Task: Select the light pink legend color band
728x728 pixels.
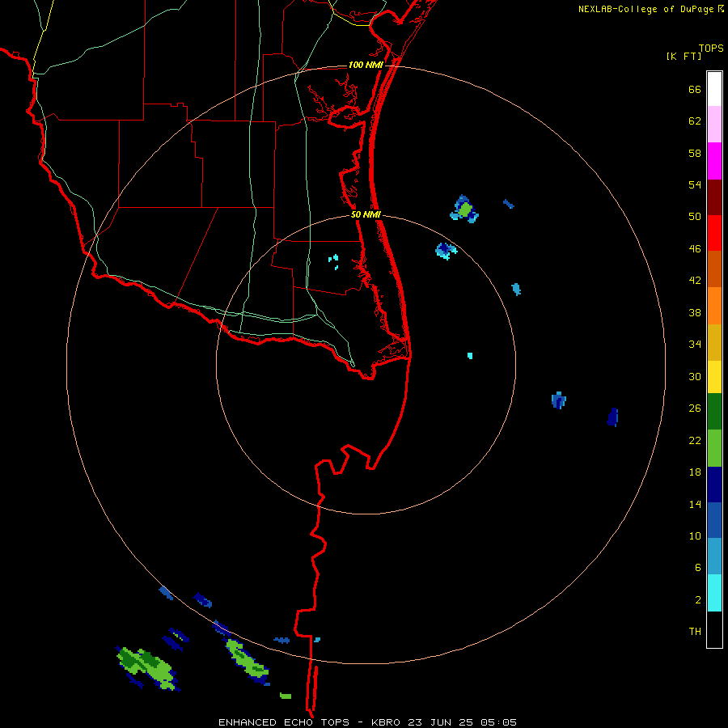Action: point(714,124)
